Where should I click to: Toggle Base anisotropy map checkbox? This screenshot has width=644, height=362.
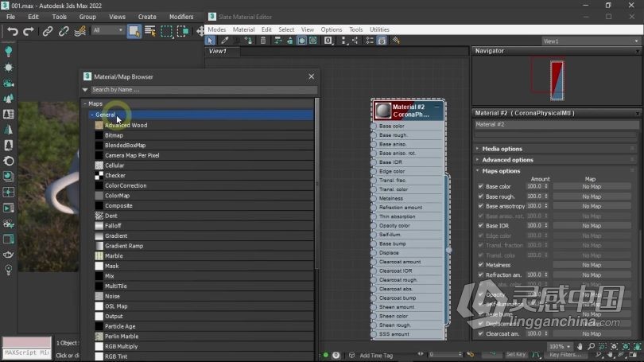tap(480, 206)
